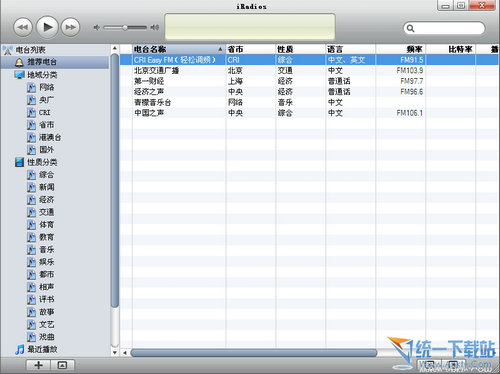This screenshot has width=500, height=374.
Task: Open 娱乐 genre playlist
Action: coord(47,262)
